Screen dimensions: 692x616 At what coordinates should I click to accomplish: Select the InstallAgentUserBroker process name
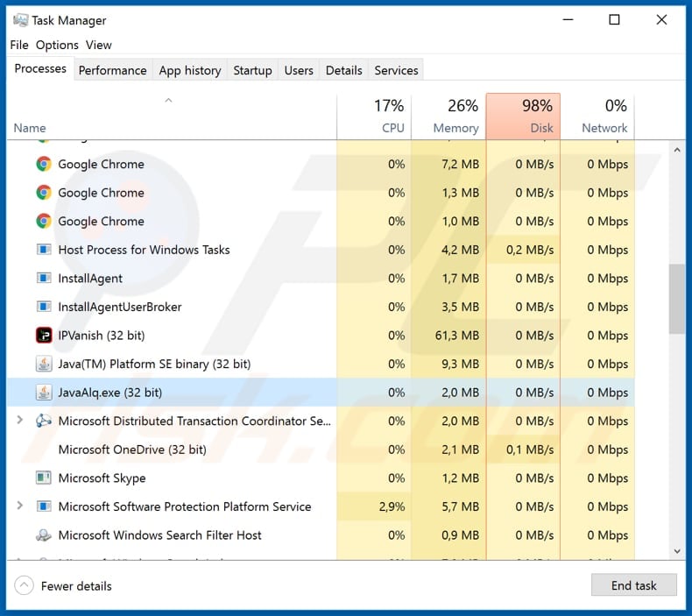120,308
